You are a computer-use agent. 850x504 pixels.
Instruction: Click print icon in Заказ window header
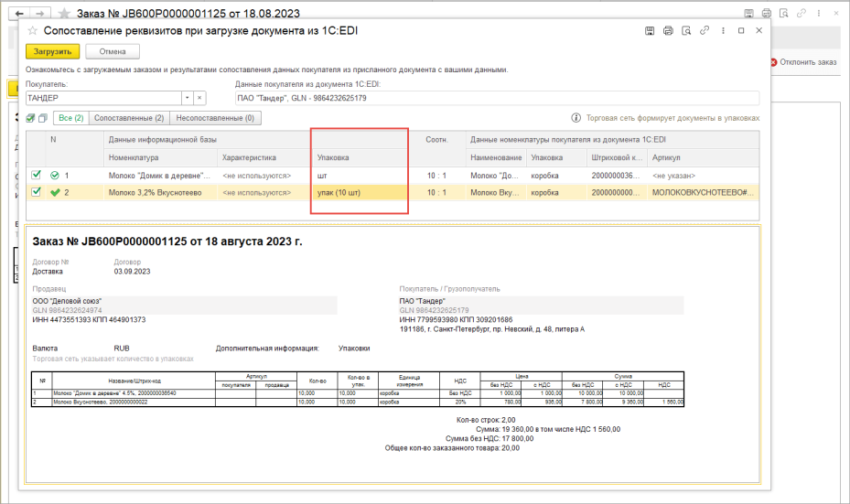[767, 14]
